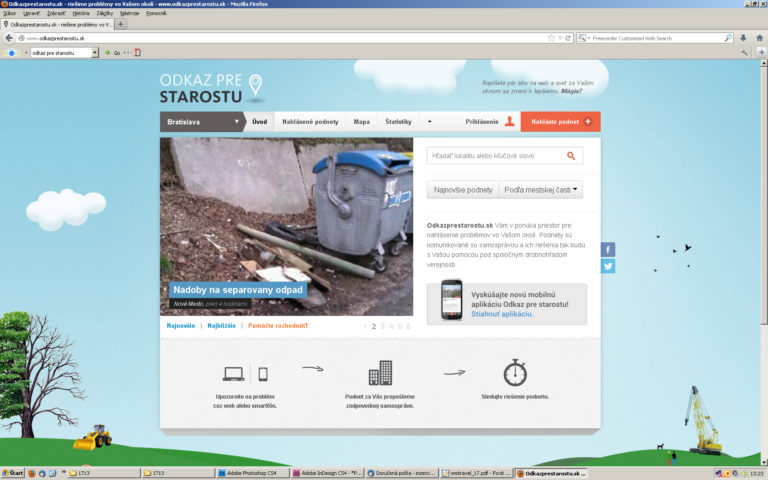
Task: Expand the Štatistiky menu arrow
Action: point(408,122)
